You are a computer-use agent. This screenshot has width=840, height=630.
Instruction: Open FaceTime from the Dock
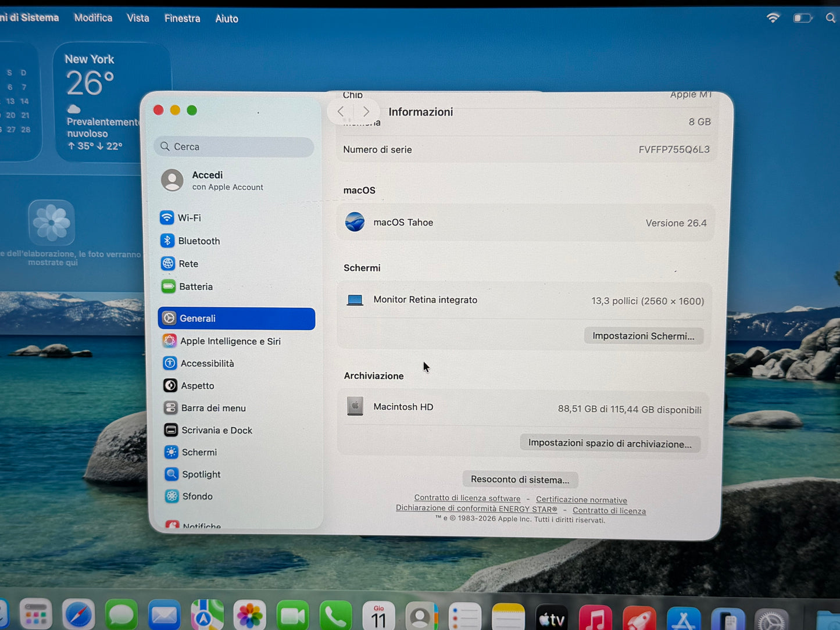293,616
